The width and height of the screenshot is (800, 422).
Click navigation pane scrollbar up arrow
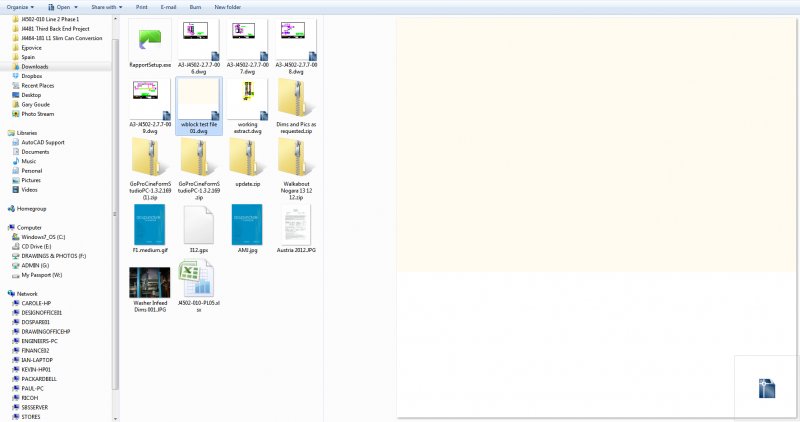pos(115,19)
